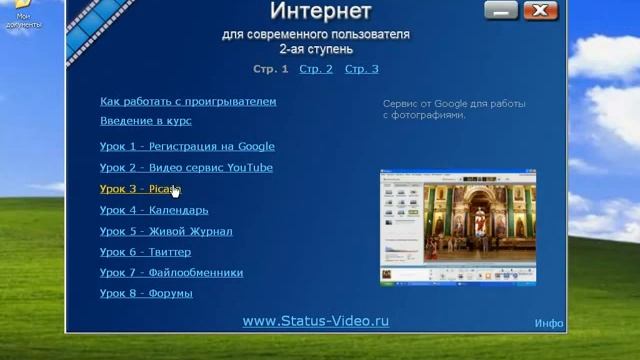The height and width of the screenshot is (360, 640).
Task: Open Урок 5 - Живой Журнал lesson
Action: point(166,231)
